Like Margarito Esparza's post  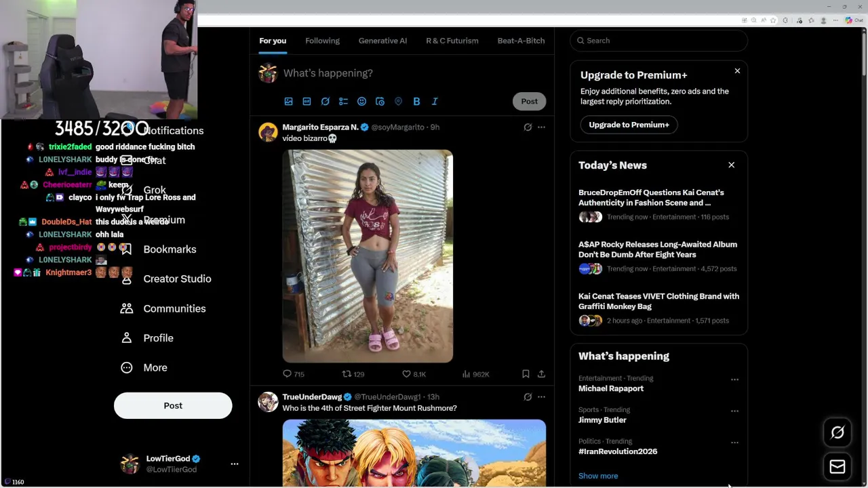click(x=414, y=374)
